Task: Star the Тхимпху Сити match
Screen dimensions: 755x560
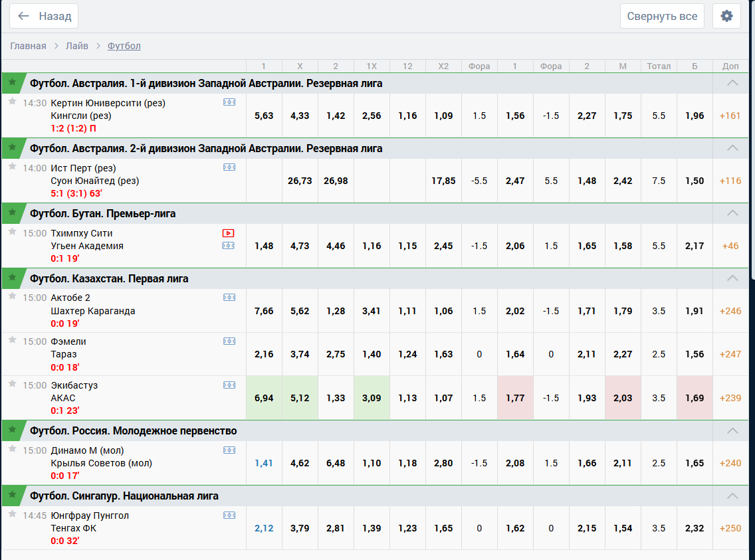Action: point(13,232)
